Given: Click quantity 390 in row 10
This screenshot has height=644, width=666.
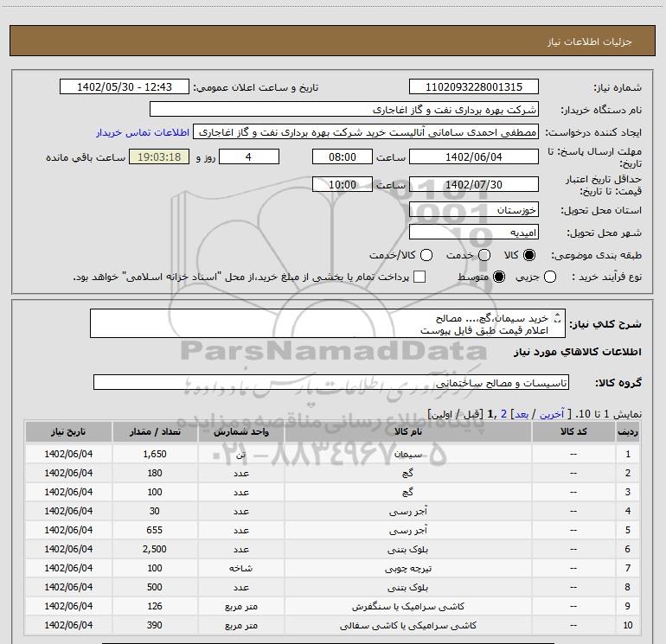Looking at the screenshot, I should click(155, 625).
